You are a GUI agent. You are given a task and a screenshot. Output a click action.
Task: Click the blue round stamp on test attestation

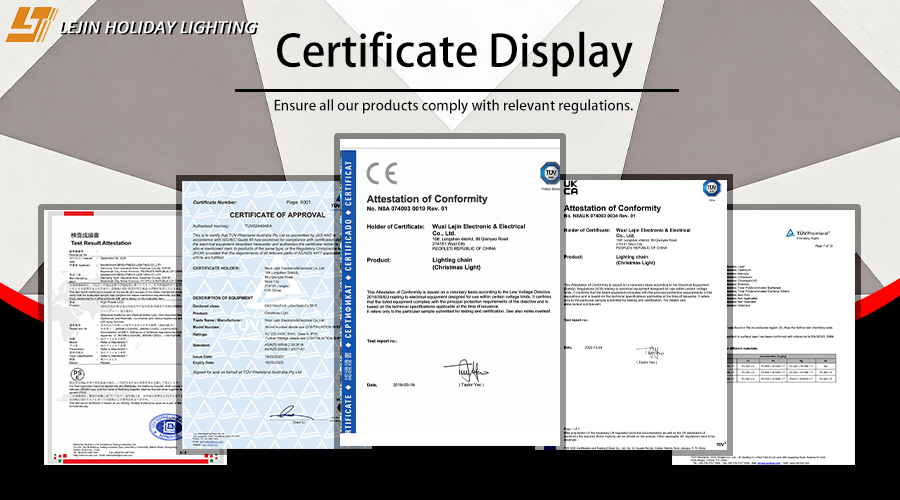[166, 427]
